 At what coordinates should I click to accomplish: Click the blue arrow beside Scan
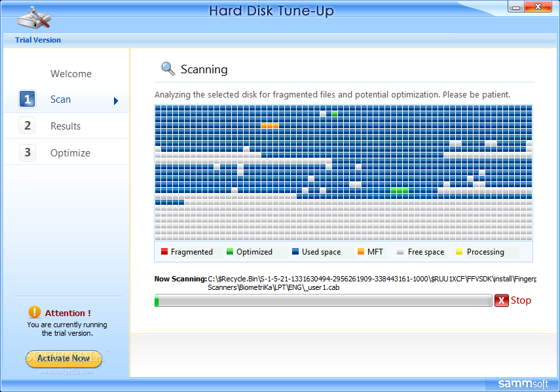[116, 101]
